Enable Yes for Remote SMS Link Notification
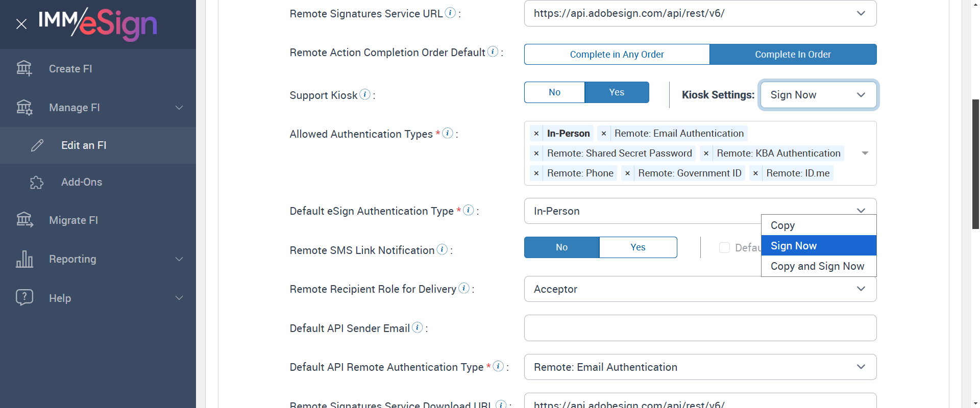Viewport: 980px width, 408px height. point(638,247)
